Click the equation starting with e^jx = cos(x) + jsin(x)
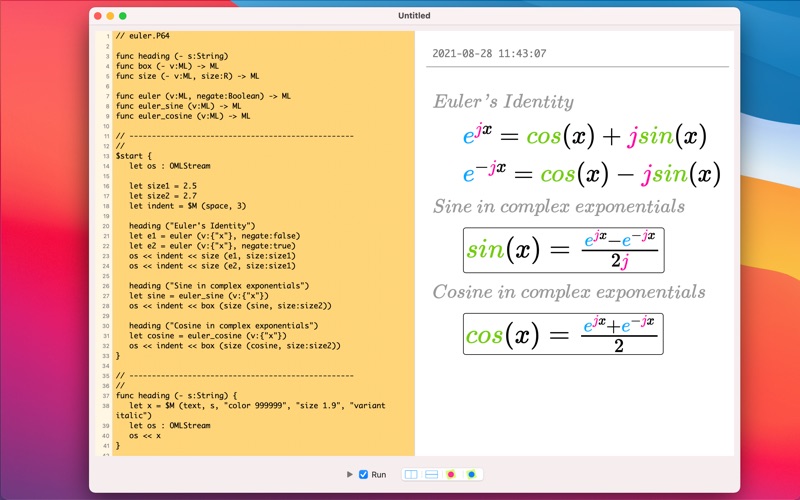Screen dimensions: 800x500 [x=585, y=136]
